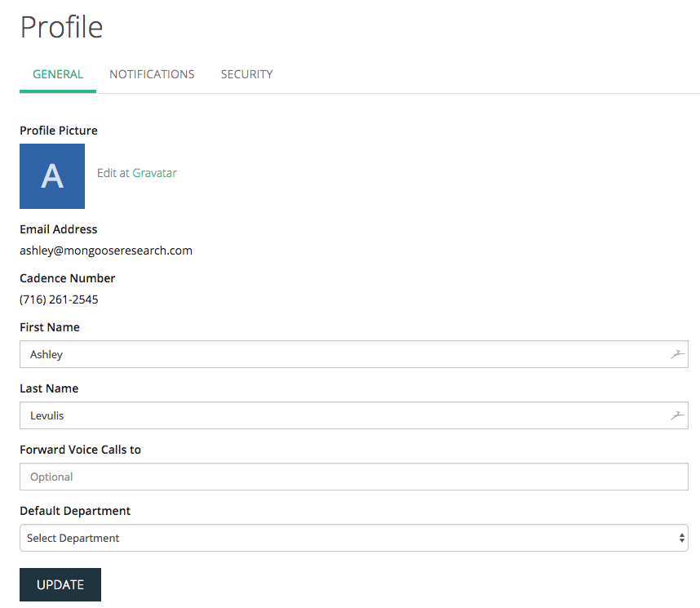Open the Select Department dropdown
The width and height of the screenshot is (700, 608).
click(343, 538)
